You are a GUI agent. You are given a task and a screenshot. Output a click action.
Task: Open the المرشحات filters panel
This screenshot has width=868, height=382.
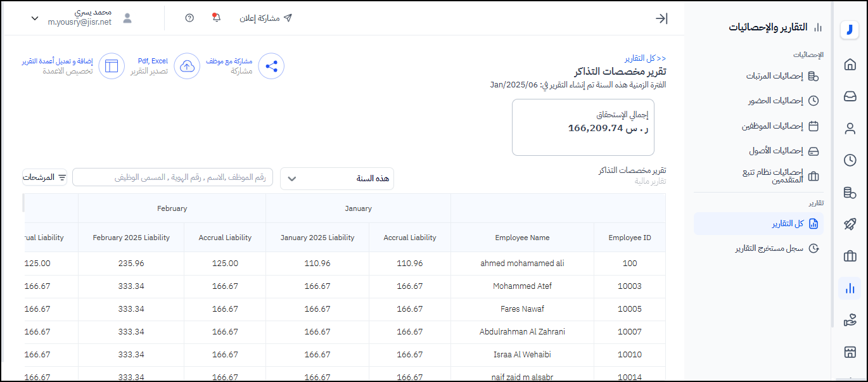click(44, 177)
